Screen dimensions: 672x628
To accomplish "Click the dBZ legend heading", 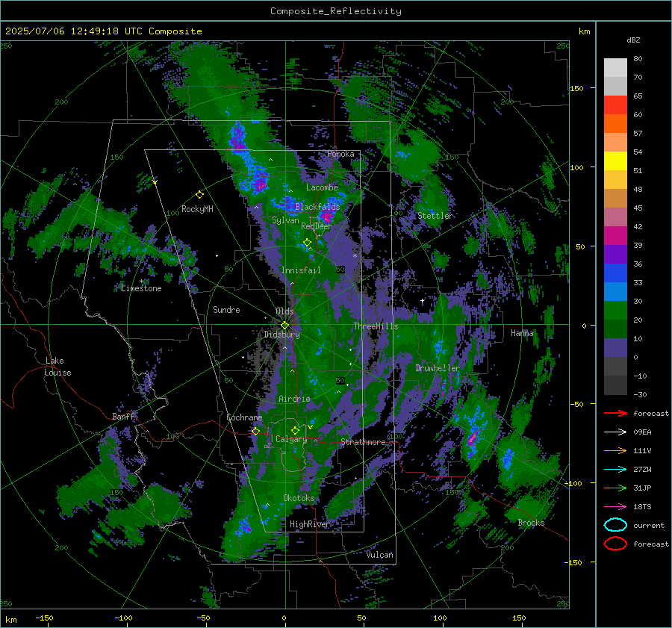I will point(633,40).
